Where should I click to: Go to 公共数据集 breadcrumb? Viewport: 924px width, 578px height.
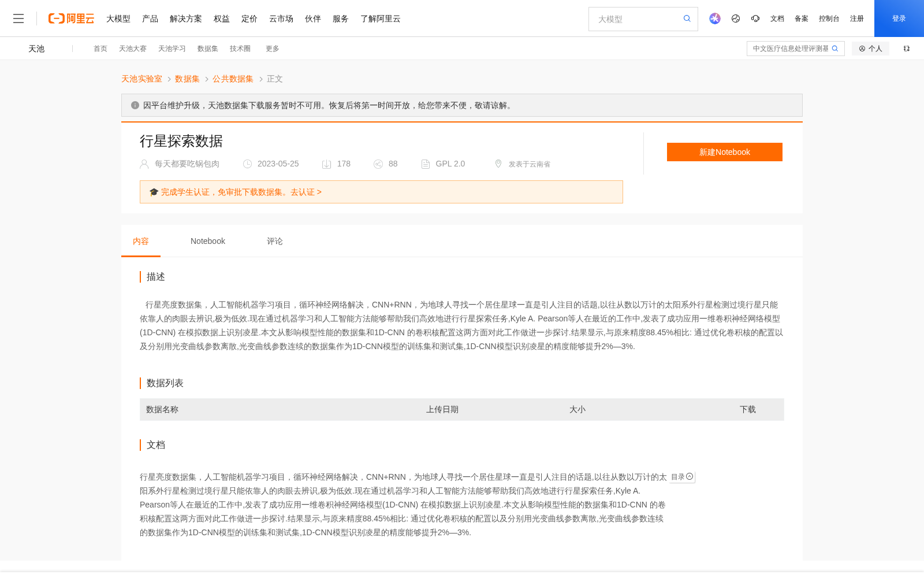coord(233,79)
